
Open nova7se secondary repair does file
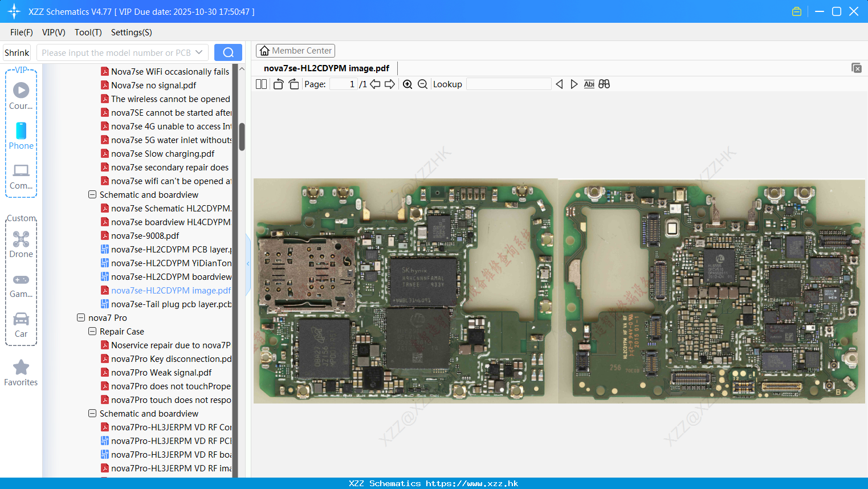[170, 167]
